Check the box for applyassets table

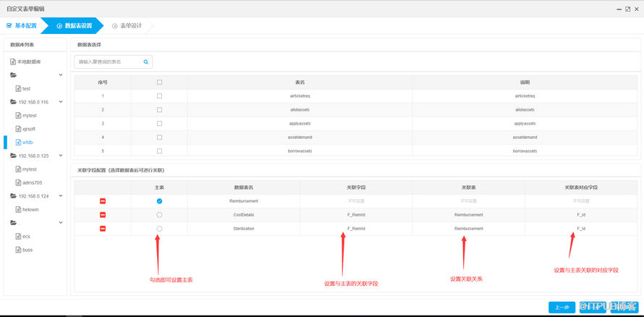tap(159, 123)
